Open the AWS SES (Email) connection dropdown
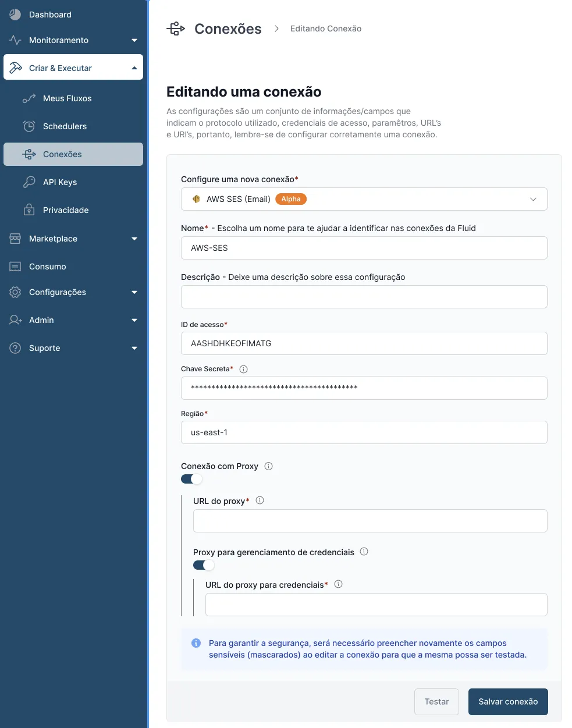The width and height of the screenshot is (572, 728). [364, 199]
